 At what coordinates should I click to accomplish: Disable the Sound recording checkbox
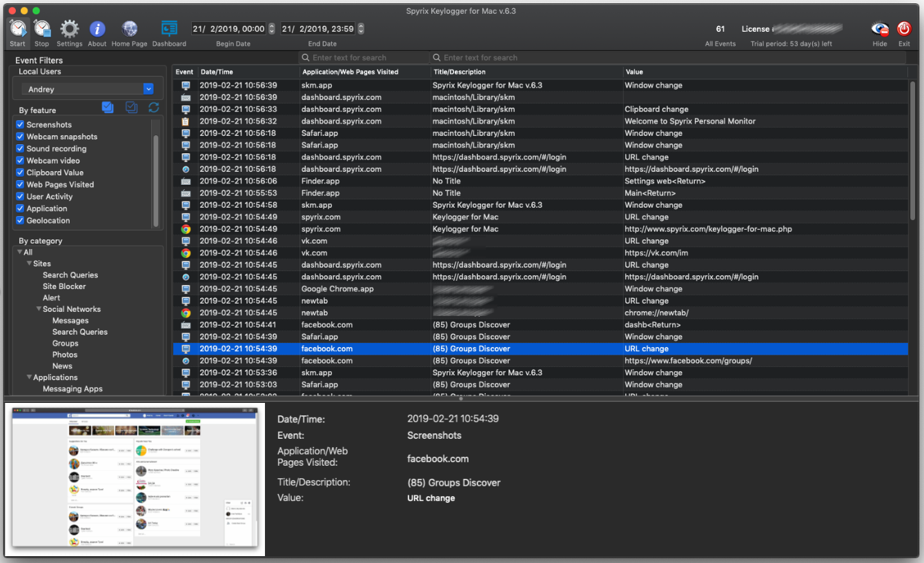pos(20,148)
